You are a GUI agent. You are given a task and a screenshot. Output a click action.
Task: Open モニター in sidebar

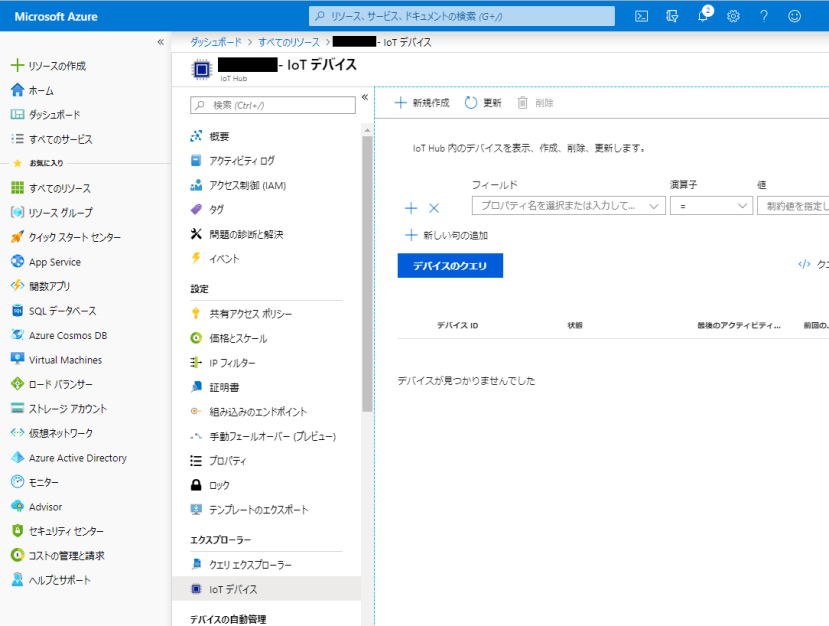pos(34,482)
